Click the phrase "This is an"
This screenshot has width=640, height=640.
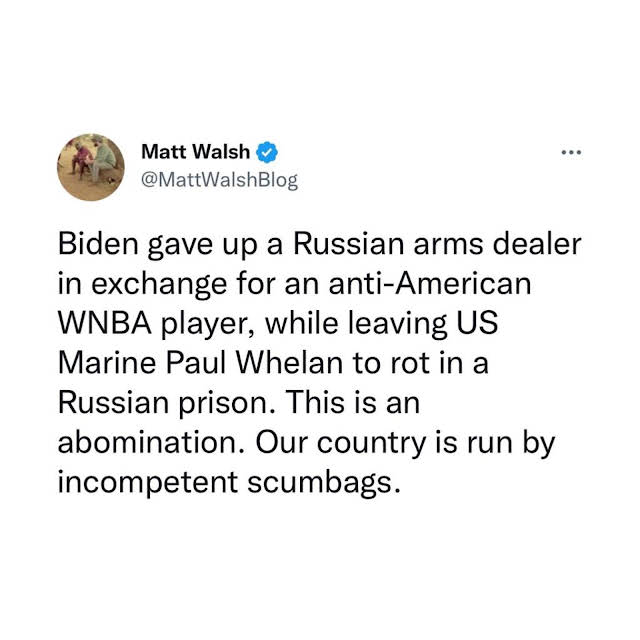[x=353, y=402]
